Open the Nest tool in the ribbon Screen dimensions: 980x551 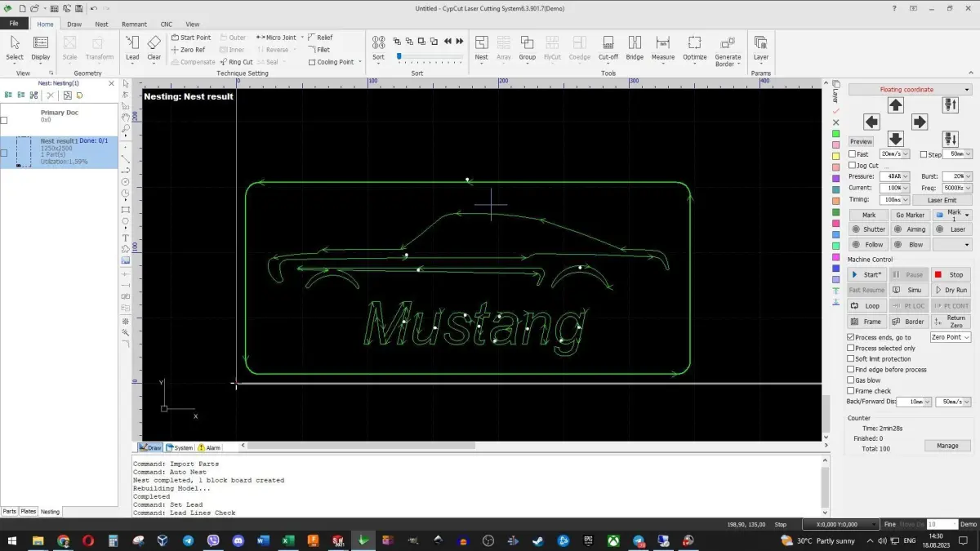point(481,48)
